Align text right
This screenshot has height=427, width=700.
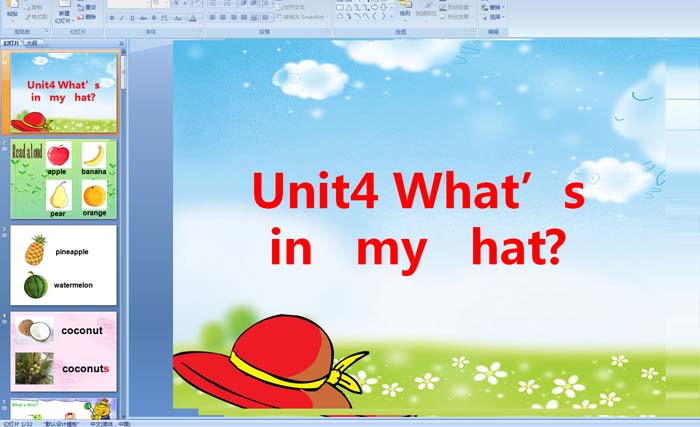point(233,17)
